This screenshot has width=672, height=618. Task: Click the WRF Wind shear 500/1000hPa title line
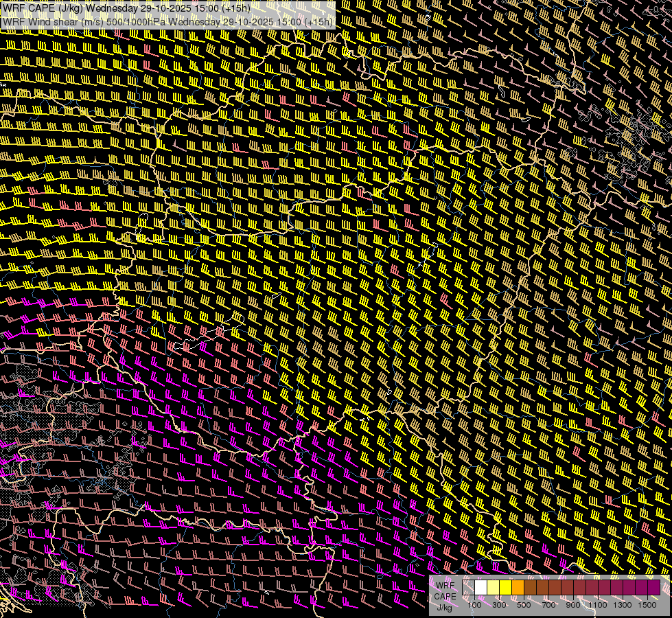click(x=167, y=22)
